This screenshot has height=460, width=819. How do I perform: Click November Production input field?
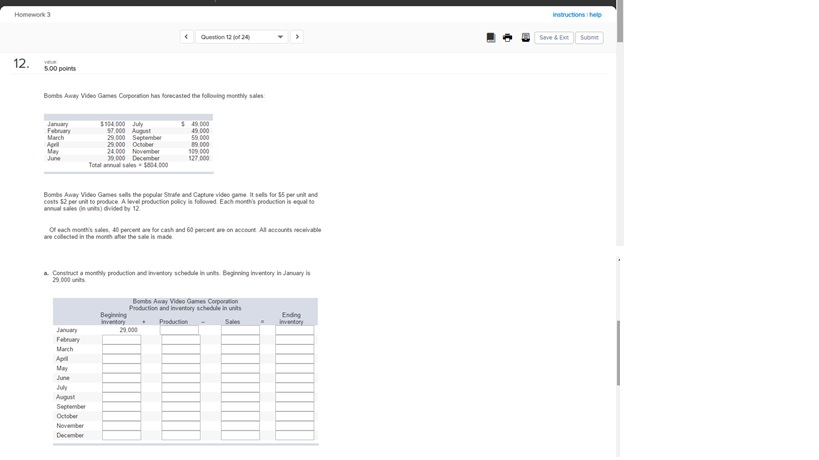pyautogui.click(x=181, y=426)
